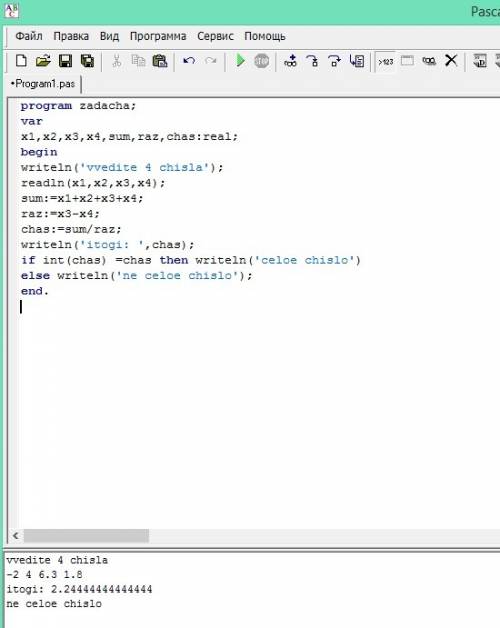This screenshot has width=500, height=628.
Task: Open the Помощь menu
Action: click(x=265, y=36)
